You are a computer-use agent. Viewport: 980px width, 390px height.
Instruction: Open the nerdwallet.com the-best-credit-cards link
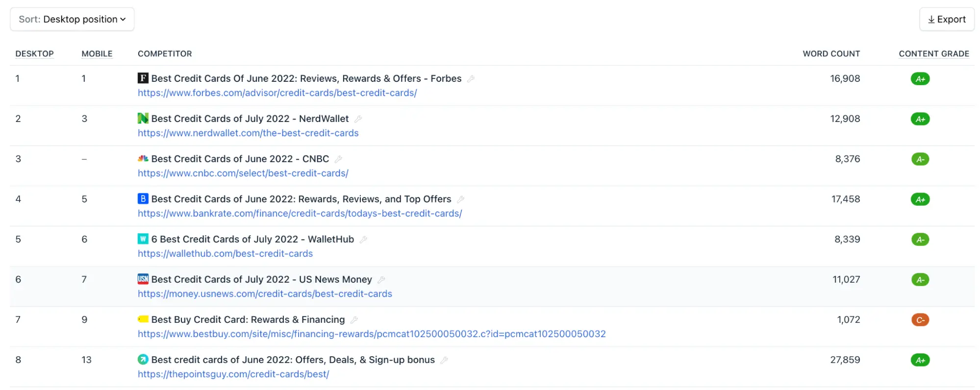tap(248, 133)
